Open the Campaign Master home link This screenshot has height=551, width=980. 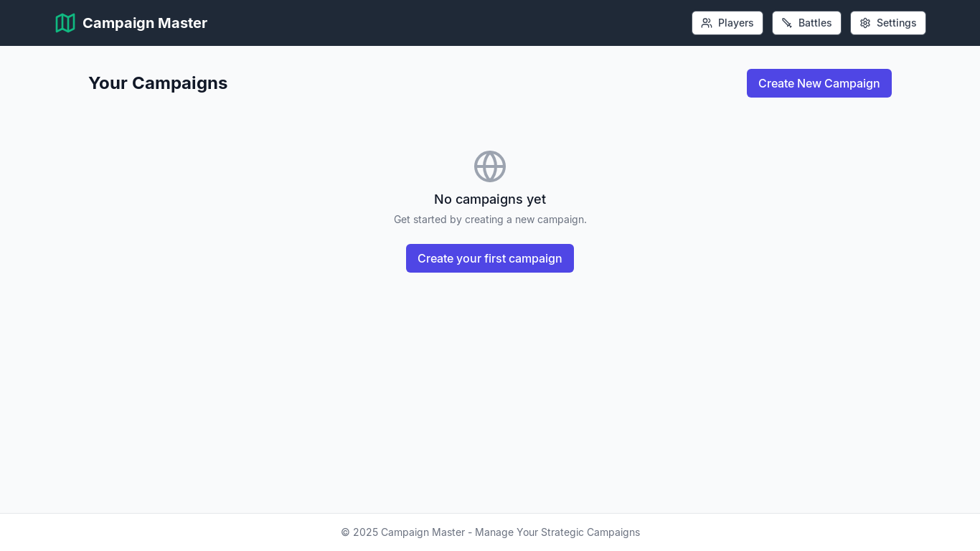point(131,23)
